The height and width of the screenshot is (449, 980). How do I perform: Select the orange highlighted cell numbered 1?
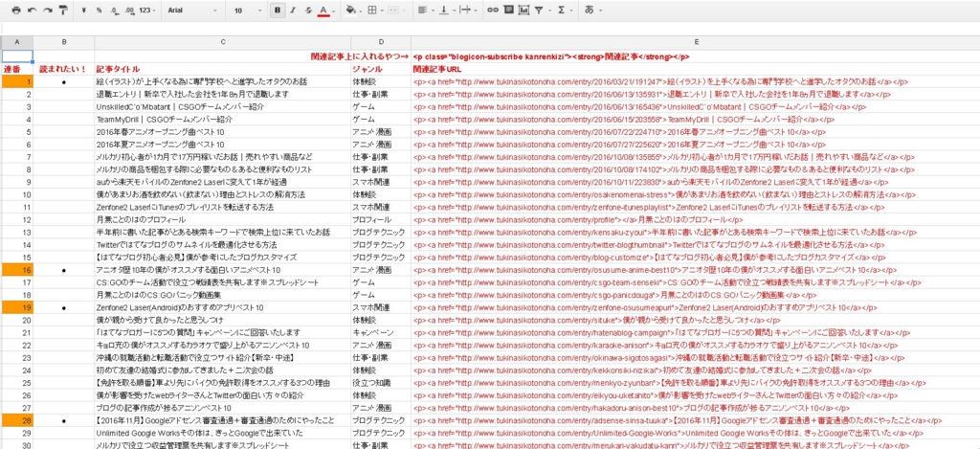[17, 81]
